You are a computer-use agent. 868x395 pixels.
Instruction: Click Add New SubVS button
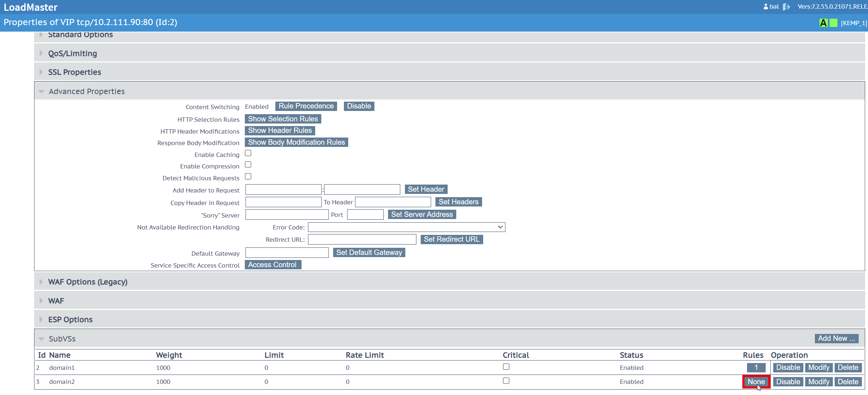click(x=836, y=338)
